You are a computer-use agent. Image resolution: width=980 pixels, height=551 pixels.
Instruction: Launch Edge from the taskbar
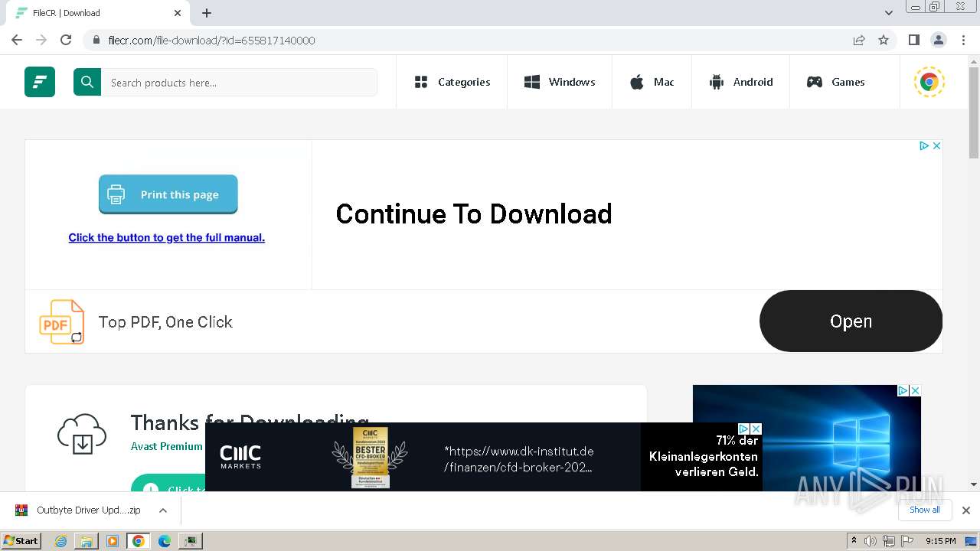(164, 541)
